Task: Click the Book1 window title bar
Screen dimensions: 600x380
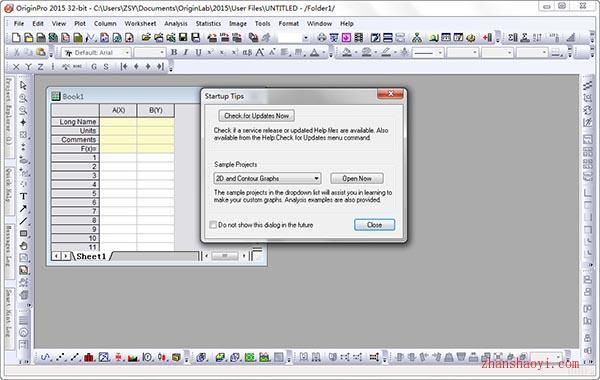Action: 126,96
